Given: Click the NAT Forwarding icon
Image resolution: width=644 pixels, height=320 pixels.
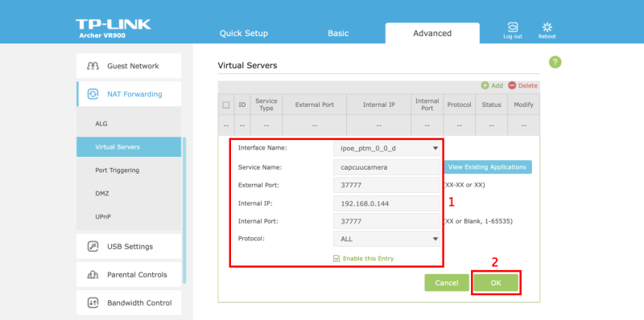Looking at the screenshot, I should pyautogui.click(x=93, y=94).
